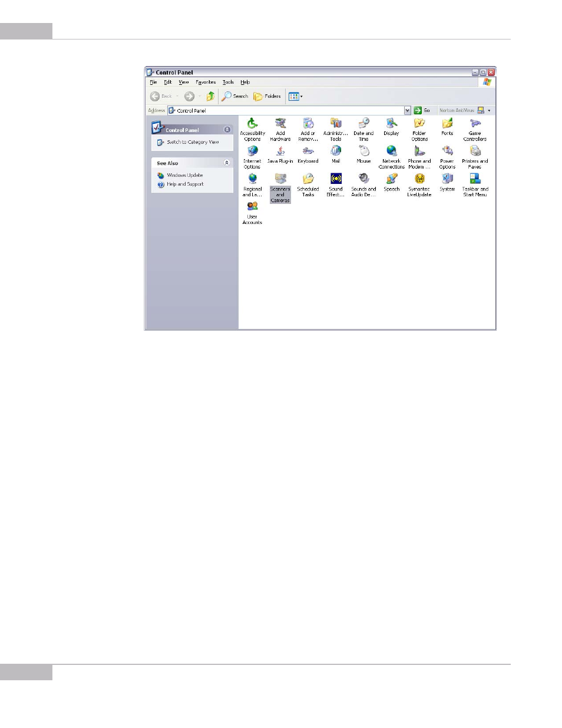Open Scheduled Tasks icon
The width and height of the screenshot is (562, 728).
pos(308,185)
